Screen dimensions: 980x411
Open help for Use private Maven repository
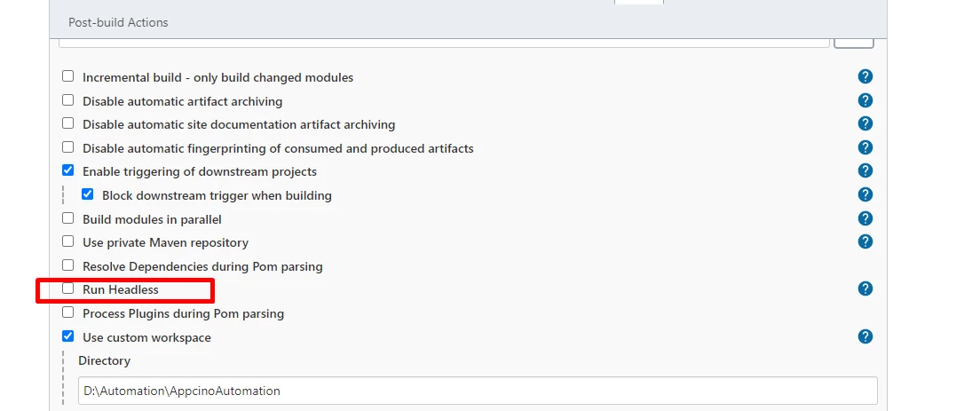865,241
